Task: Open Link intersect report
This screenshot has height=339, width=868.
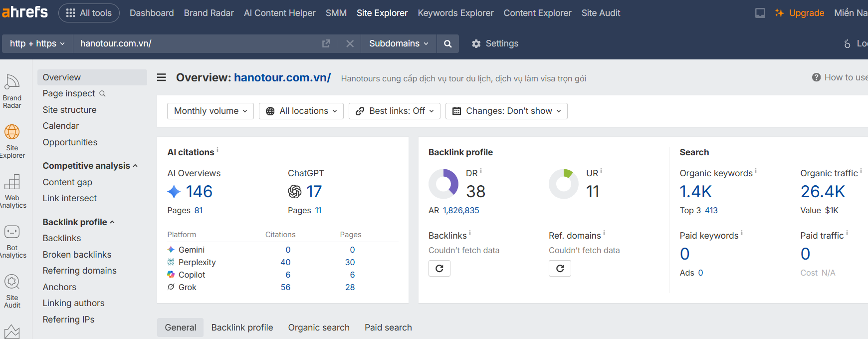Action: pyautogui.click(x=69, y=198)
